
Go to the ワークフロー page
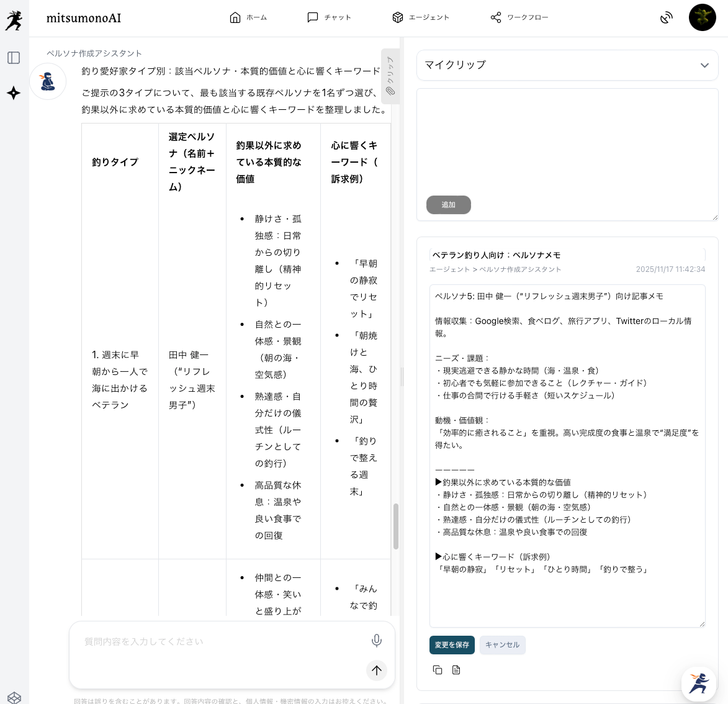(x=519, y=17)
